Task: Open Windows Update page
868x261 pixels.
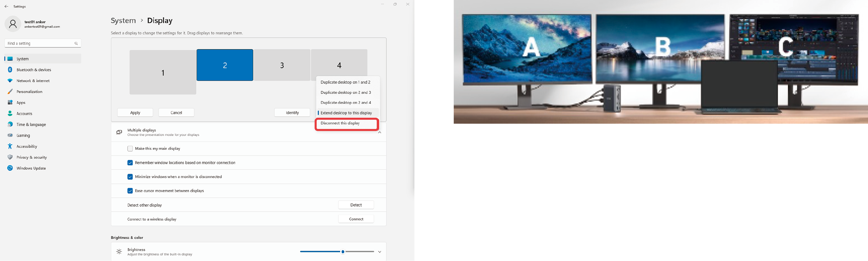Action: pyautogui.click(x=31, y=168)
